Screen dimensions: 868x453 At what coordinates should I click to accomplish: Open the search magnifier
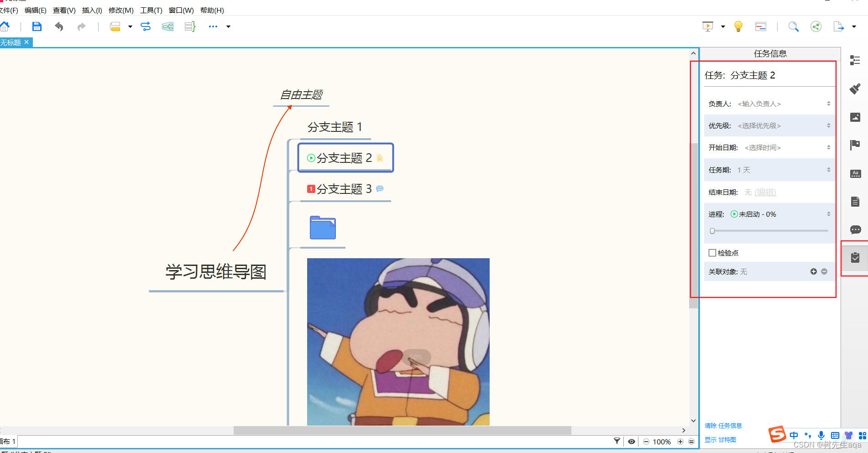point(794,26)
